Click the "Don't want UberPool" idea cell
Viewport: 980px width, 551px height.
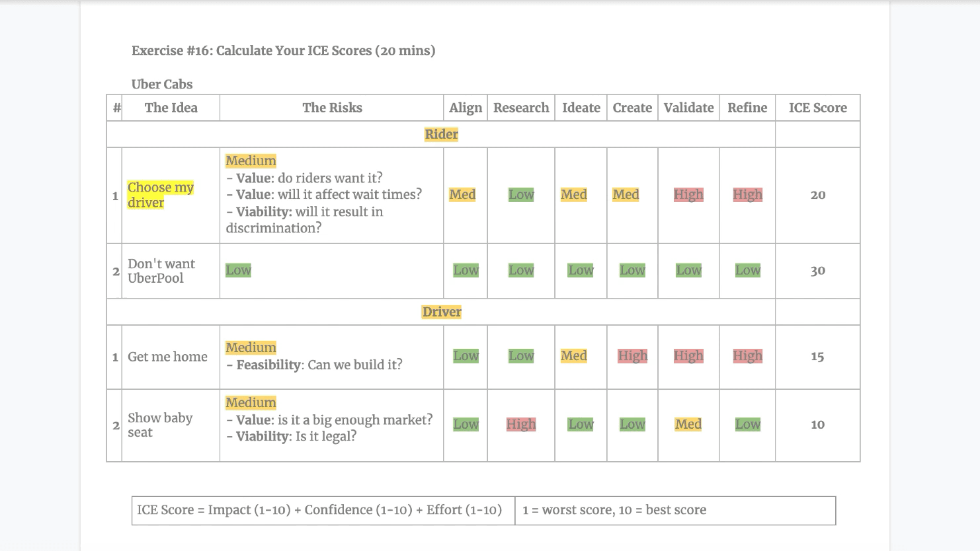click(161, 271)
